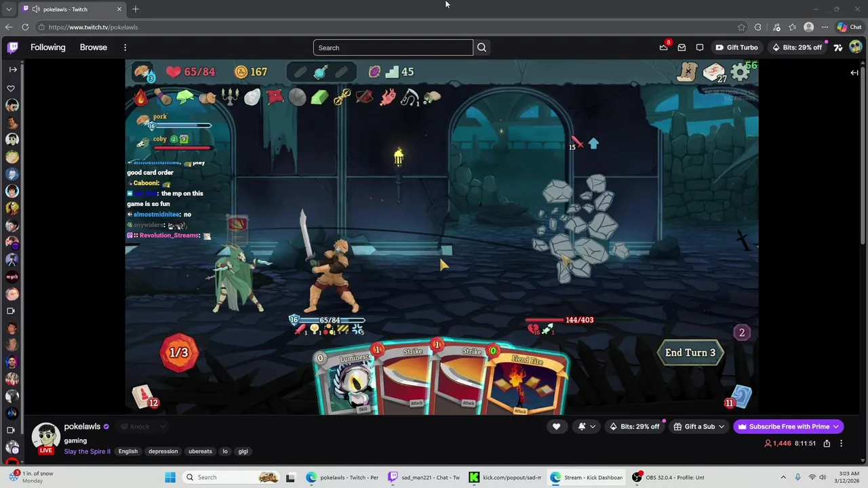Screen dimensions: 868x488
Task: Open the notifications inbox icon
Action: pyautogui.click(x=682, y=47)
